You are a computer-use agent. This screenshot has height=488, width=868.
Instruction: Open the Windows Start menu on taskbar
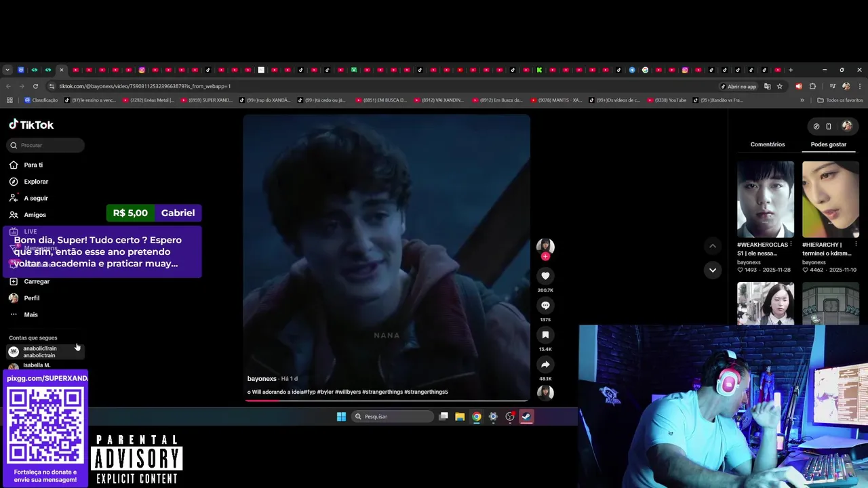tap(341, 416)
